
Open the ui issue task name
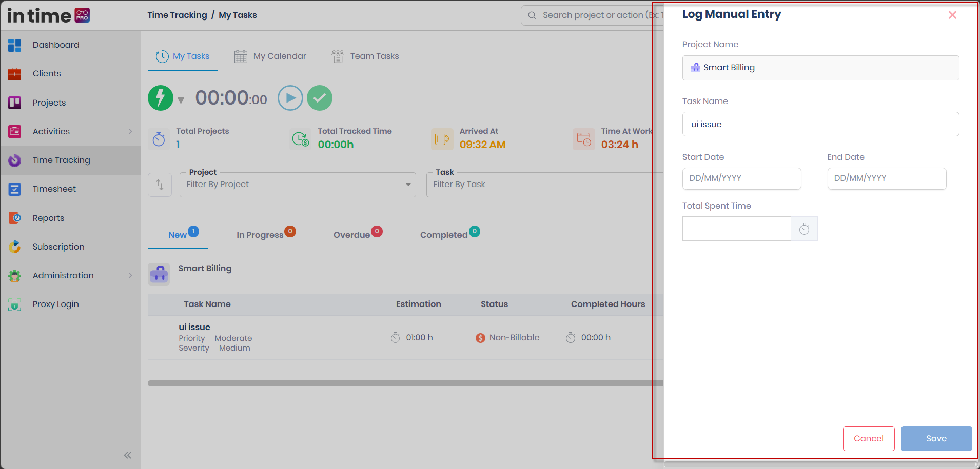pyautogui.click(x=194, y=327)
